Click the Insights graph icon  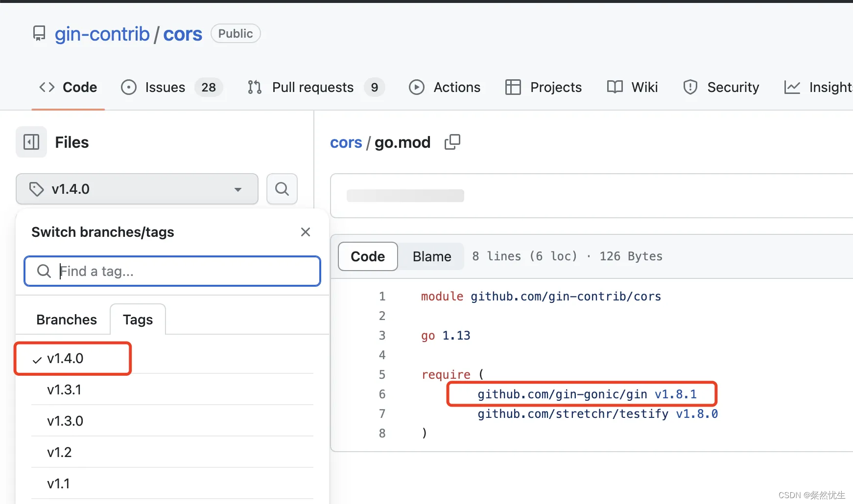tap(792, 87)
